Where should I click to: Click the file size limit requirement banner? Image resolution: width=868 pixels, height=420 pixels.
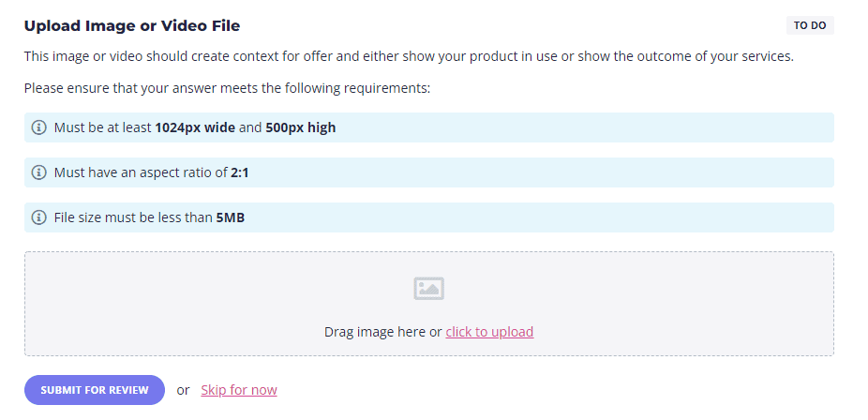point(429,217)
